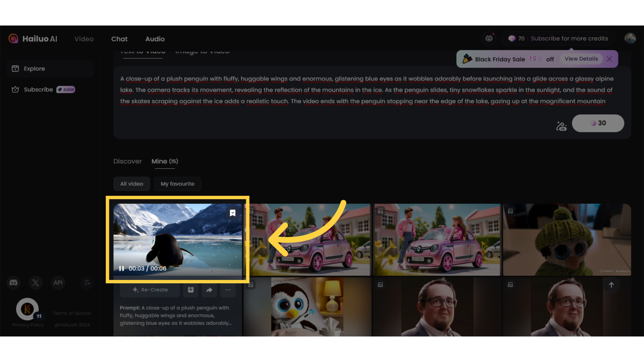
Task: Click the penguin video prompt description text
Action: click(x=176, y=315)
